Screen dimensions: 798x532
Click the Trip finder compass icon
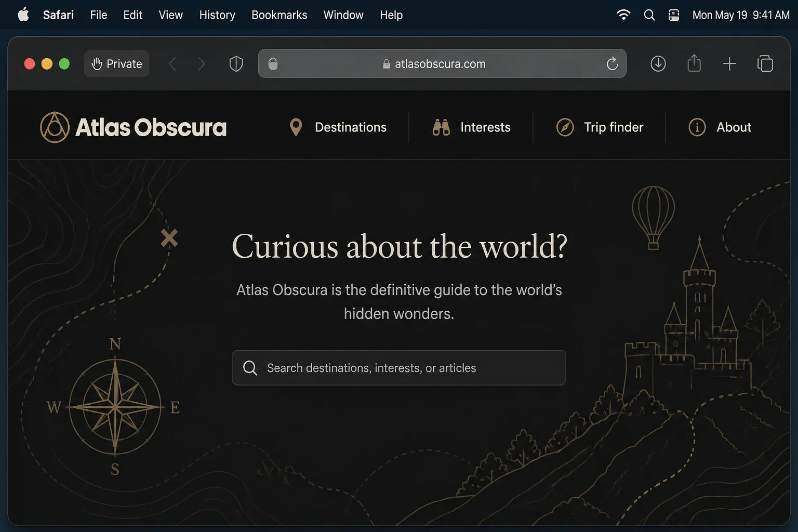565,127
